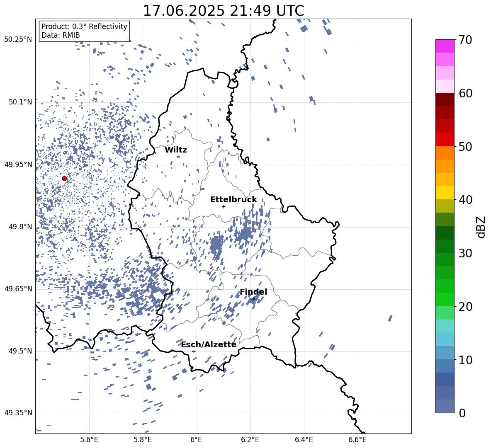This screenshot has height=448, width=491.
Task: Click latitude label '49.65°N'
Action: (18, 288)
